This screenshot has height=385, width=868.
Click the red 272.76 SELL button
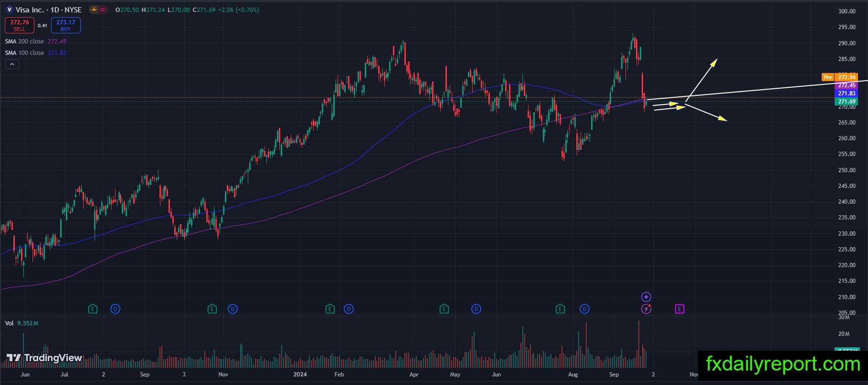(20, 25)
